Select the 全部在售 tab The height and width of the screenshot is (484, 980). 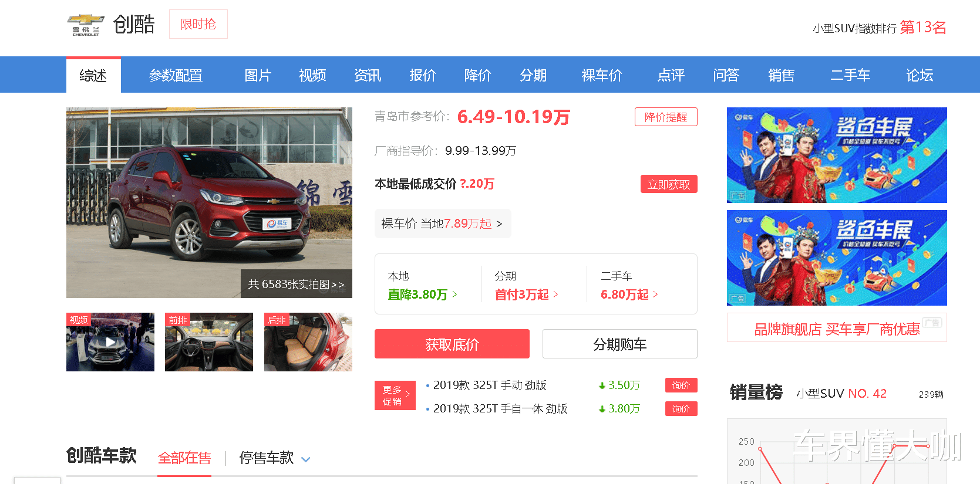click(x=184, y=458)
